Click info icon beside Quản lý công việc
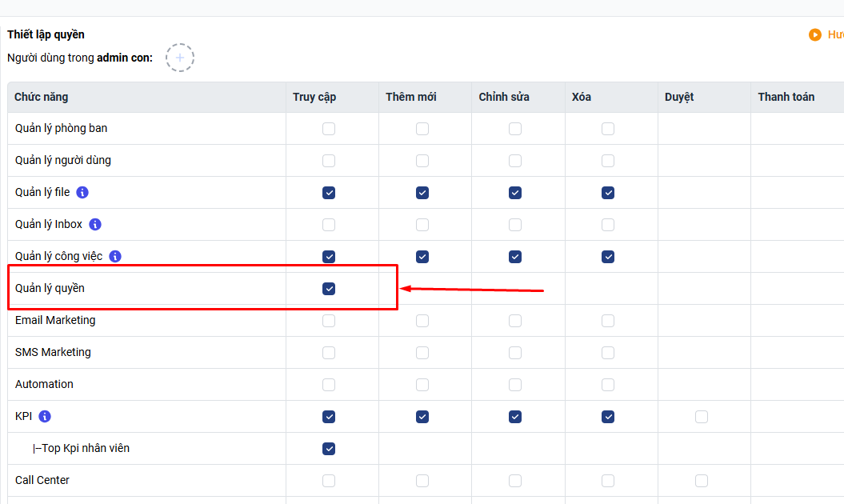 click(115, 257)
